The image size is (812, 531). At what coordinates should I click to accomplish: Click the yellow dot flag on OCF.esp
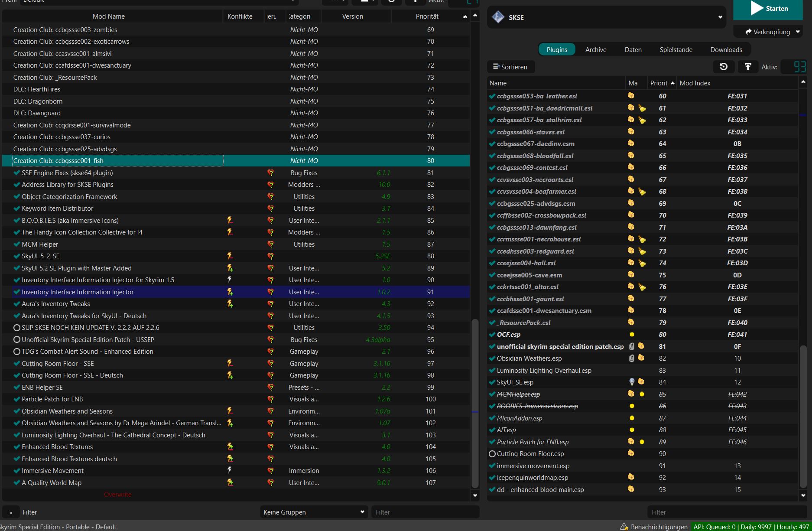(631, 335)
